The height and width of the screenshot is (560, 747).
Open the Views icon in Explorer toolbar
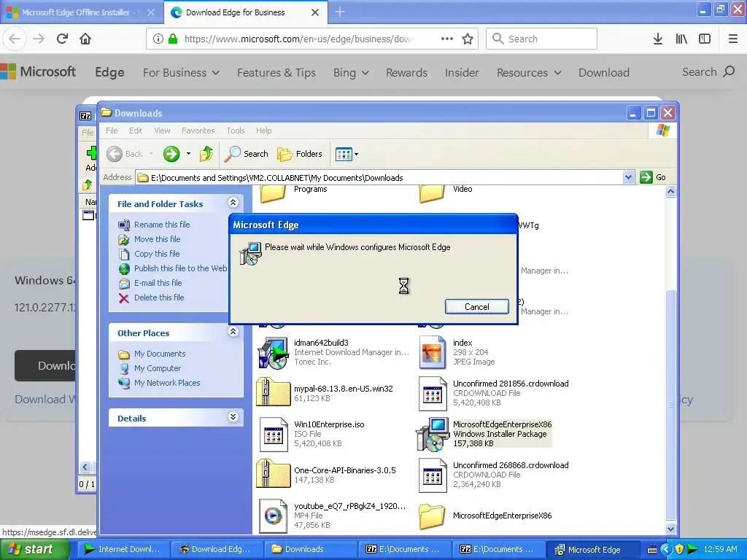(x=344, y=154)
